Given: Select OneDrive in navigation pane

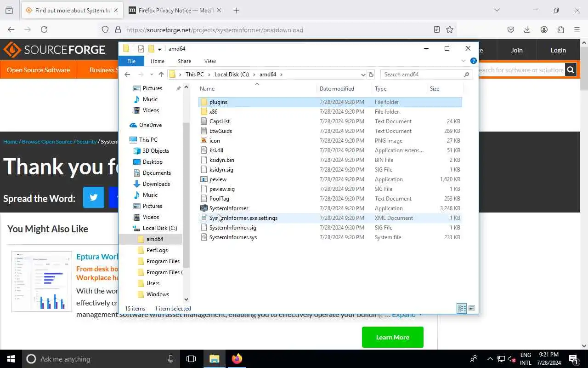Looking at the screenshot, I should [x=150, y=125].
